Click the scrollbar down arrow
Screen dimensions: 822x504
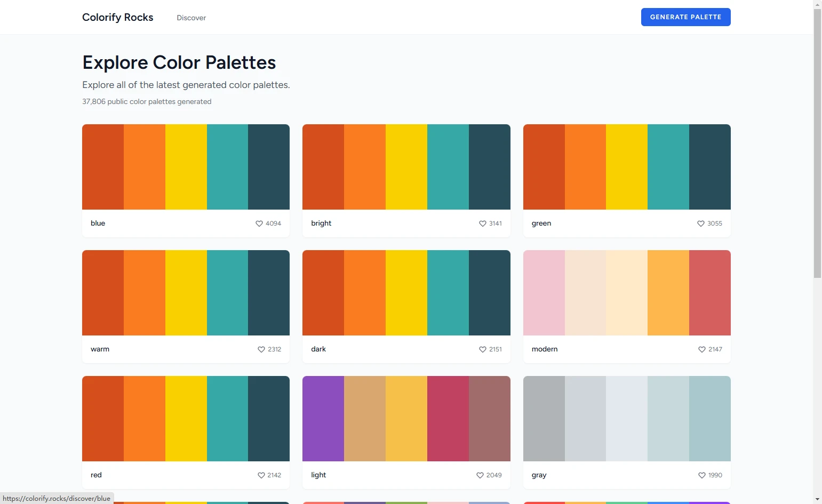pos(817,499)
